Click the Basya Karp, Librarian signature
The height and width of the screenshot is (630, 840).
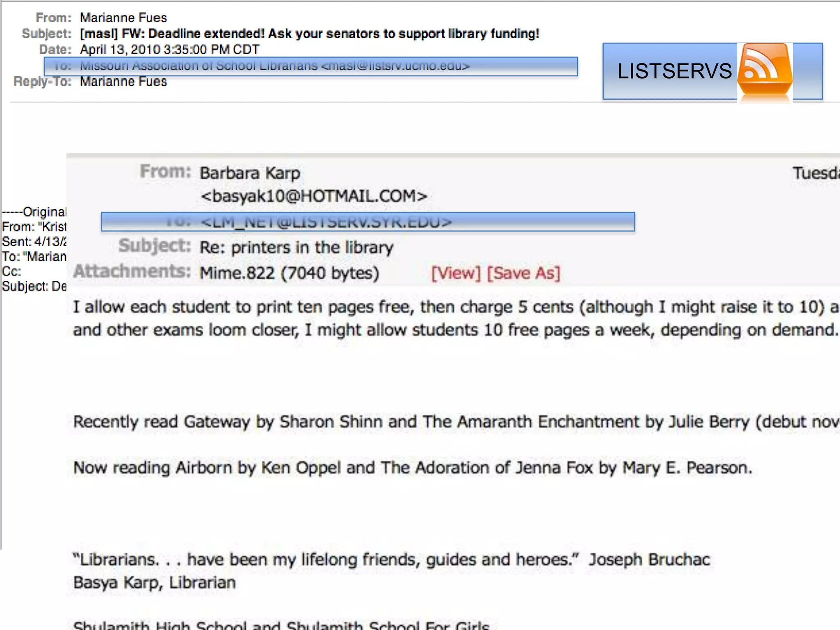point(154,582)
